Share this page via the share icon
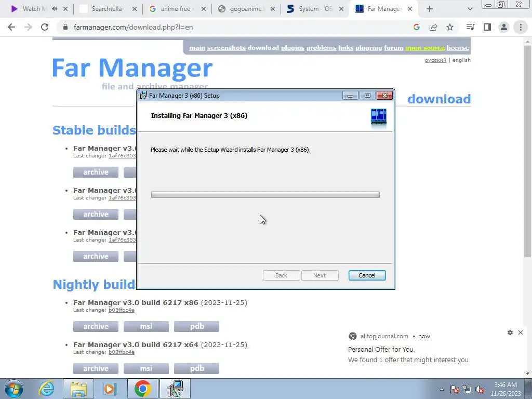Viewport: 532px width, 399px height. click(433, 27)
